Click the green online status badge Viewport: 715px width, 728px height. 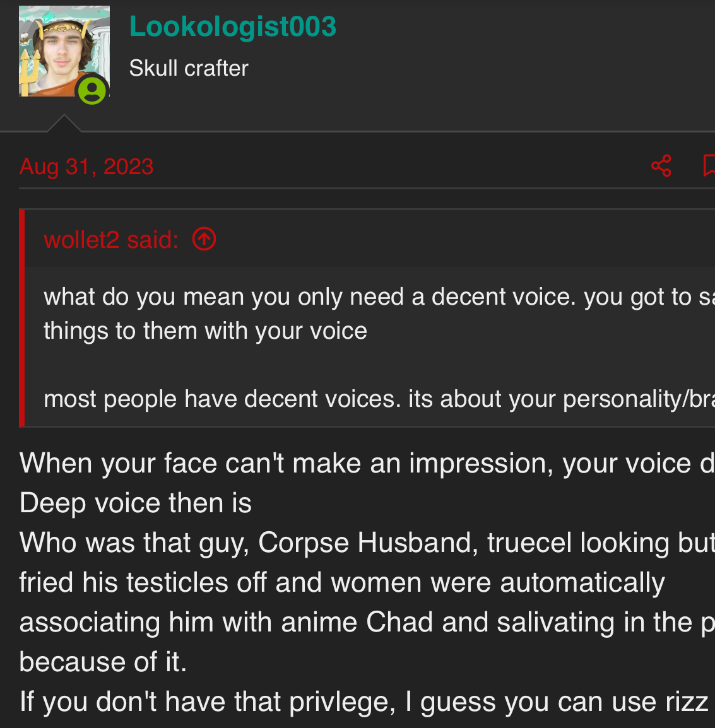point(92,91)
